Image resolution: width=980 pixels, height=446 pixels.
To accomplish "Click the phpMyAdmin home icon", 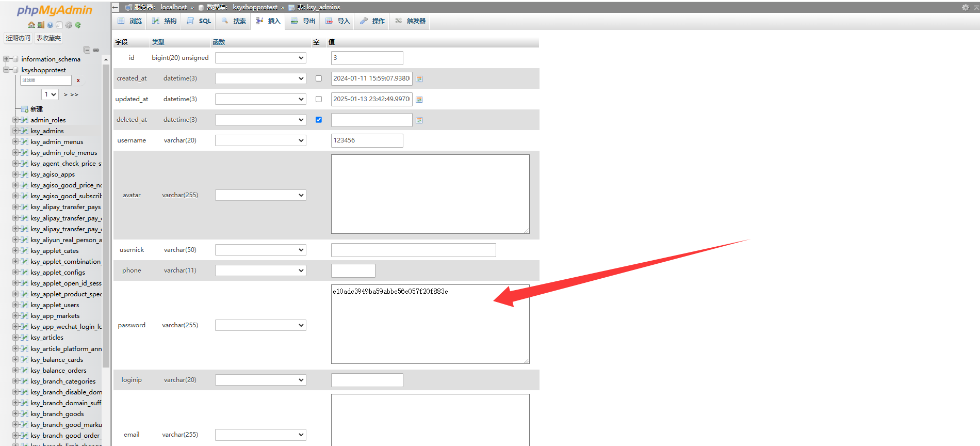I will point(31,25).
